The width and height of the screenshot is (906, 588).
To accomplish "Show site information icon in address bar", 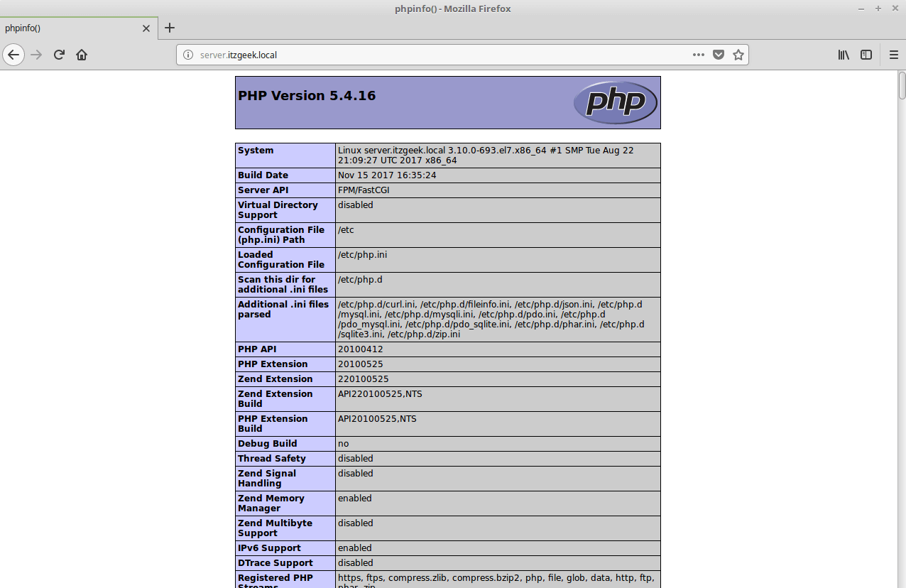I will pos(188,55).
